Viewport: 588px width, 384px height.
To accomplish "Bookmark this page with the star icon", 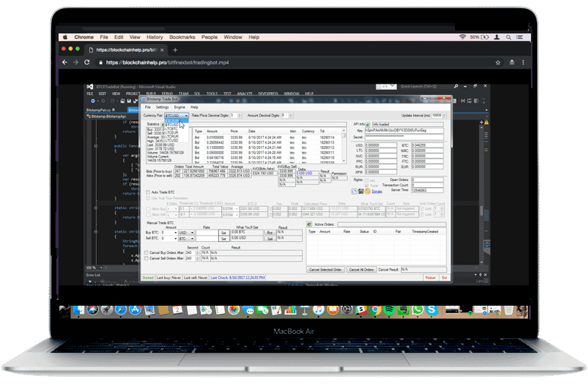I will point(498,62).
